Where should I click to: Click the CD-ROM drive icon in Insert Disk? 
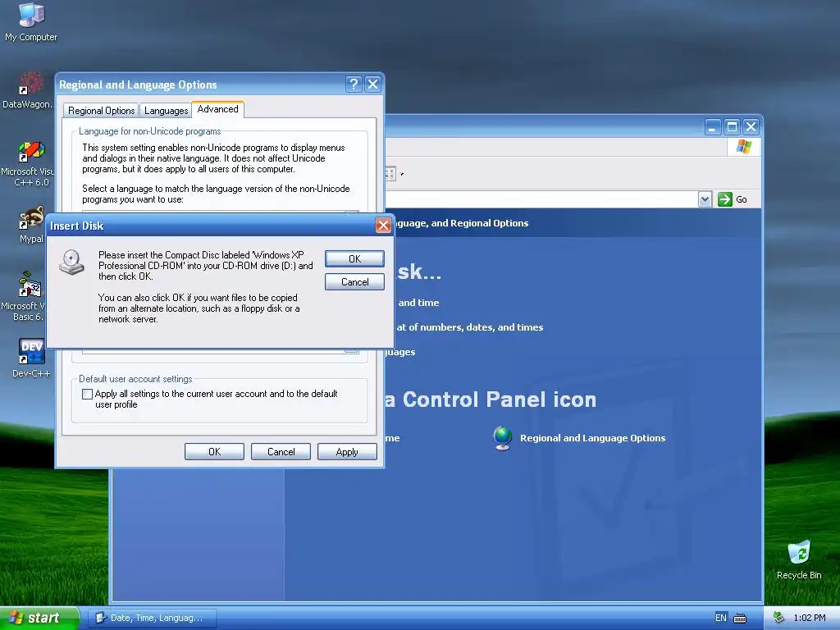[71, 262]
